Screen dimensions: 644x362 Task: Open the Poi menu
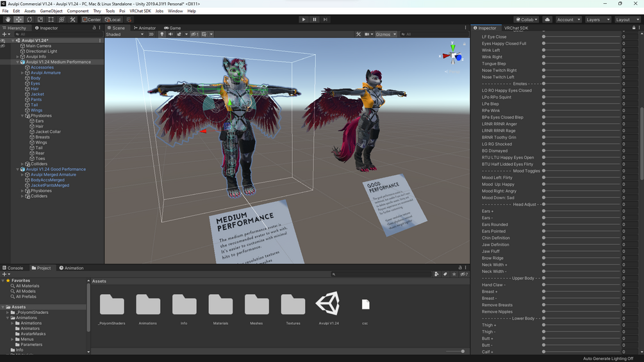[x=122, y=11]
